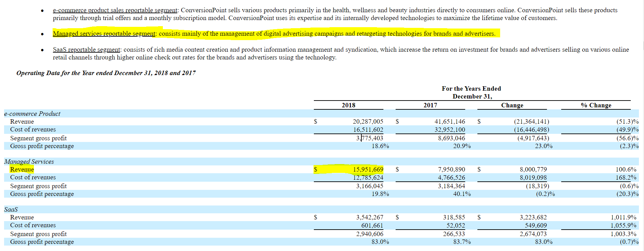Click gross profit percentage 19.8%
This screenshot has width=644, height=251.
pos(380,194)
